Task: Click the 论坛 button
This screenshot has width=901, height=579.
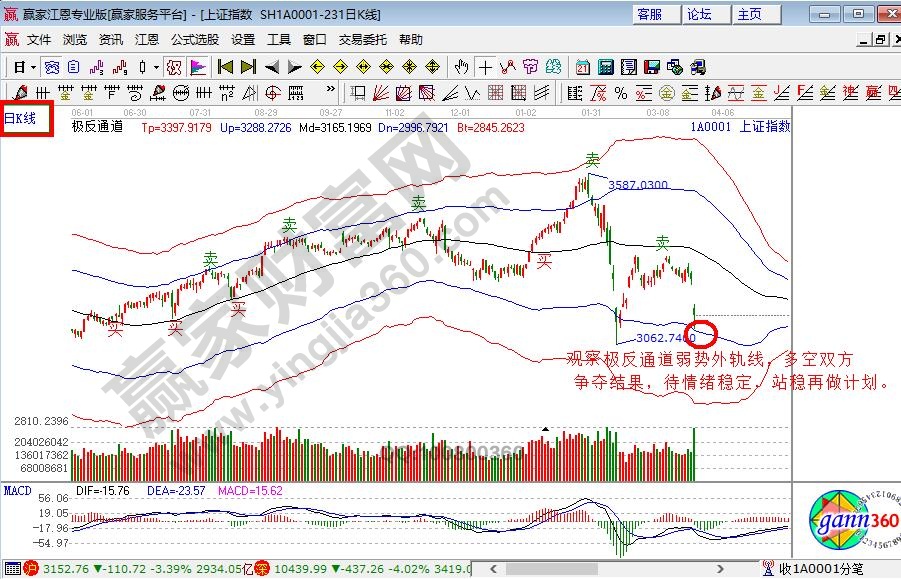Action: pyautogui.click(x=700, y=14)
